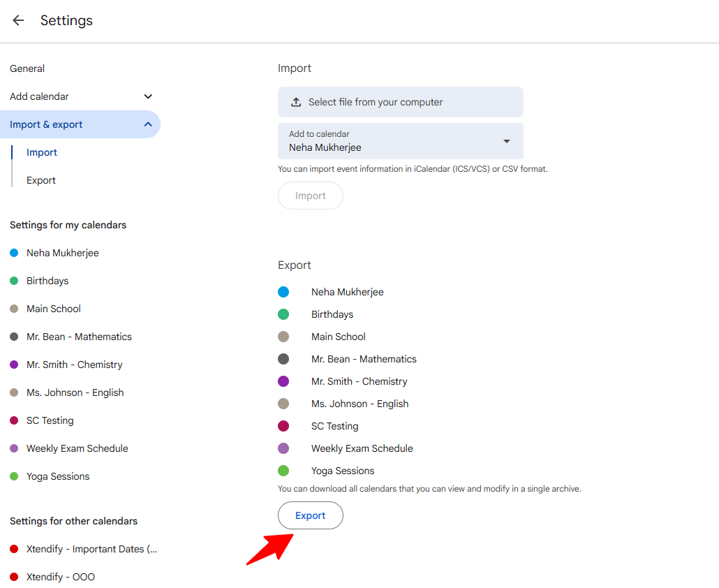719x588 pixels.
Task: Select the Import sub-item in sidebar
Action: pos(42,152)
